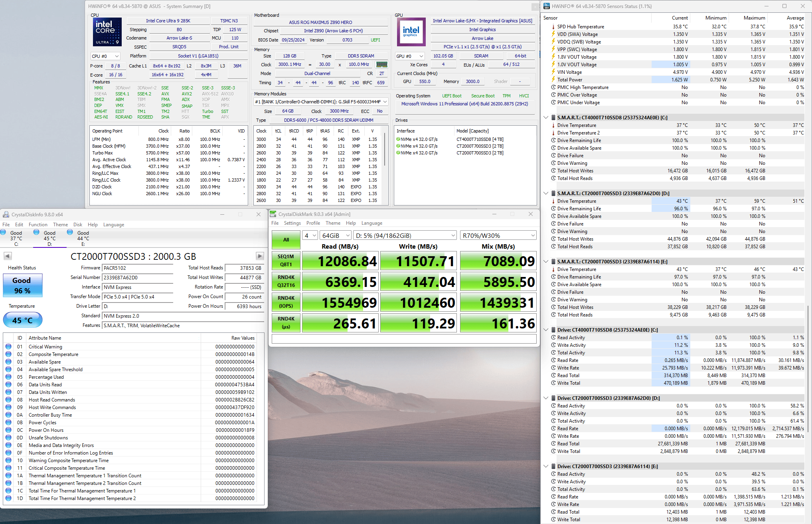This screenshot has height=524, width=812.
Task: Click the Average column header in sensors
Action: 795,18
